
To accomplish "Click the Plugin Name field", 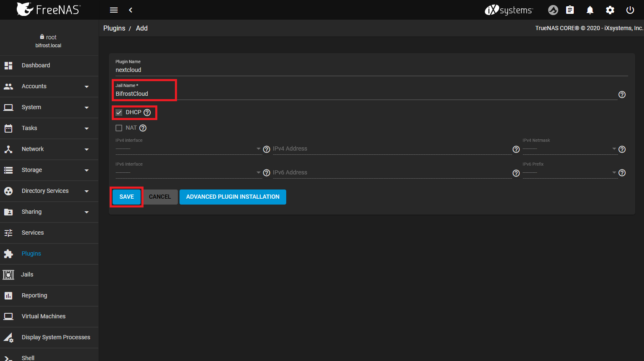I will coord(372,70).
